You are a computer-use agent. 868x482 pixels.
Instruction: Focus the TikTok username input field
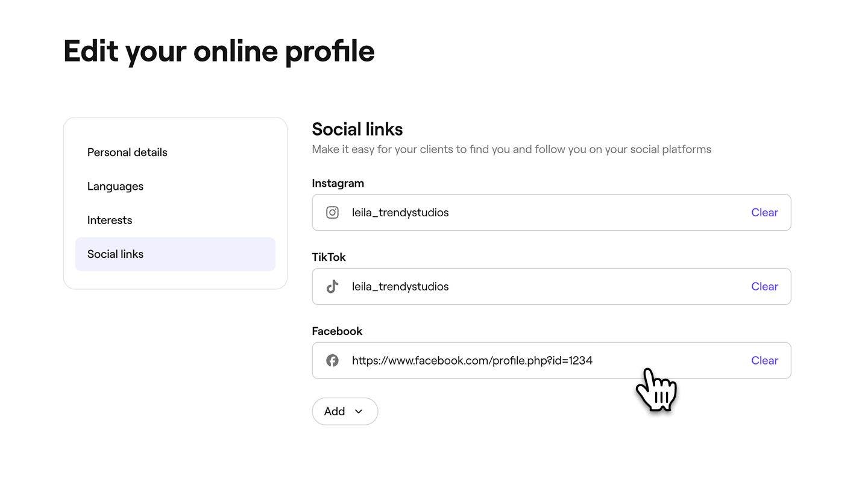pyautogui.click(x=542, y=287)
